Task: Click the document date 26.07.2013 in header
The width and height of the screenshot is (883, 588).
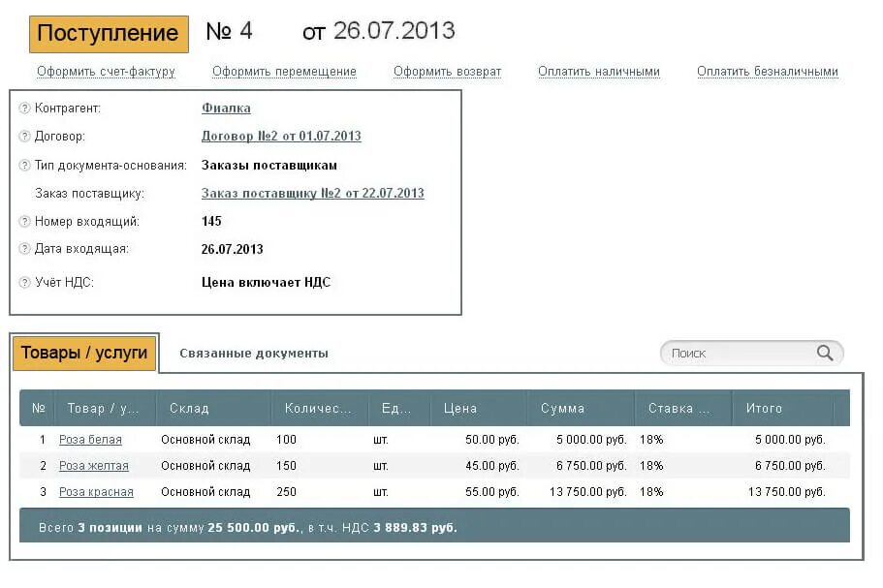Action: [x=394, y=31]
